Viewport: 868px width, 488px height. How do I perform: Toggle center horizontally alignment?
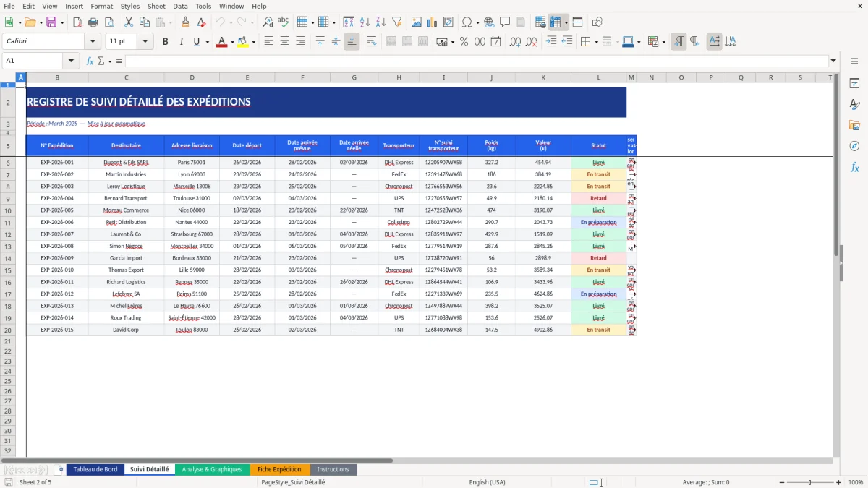(x=284, y=42)
